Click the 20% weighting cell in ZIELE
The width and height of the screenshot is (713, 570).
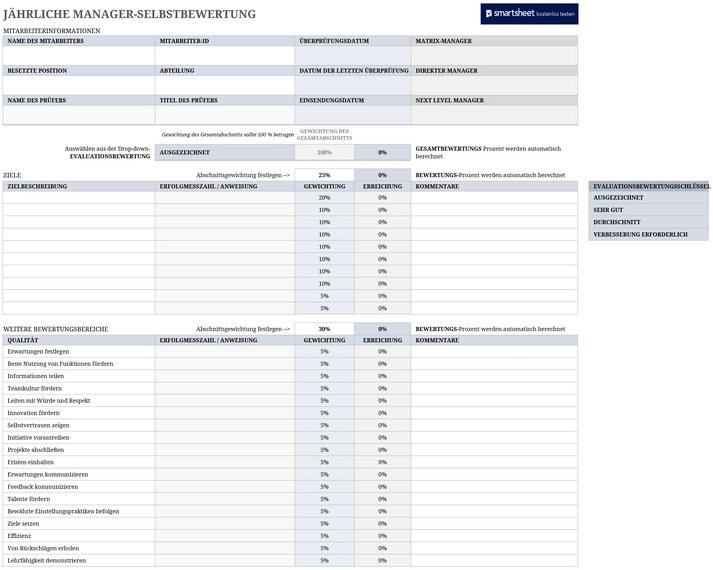coord(324,198)
